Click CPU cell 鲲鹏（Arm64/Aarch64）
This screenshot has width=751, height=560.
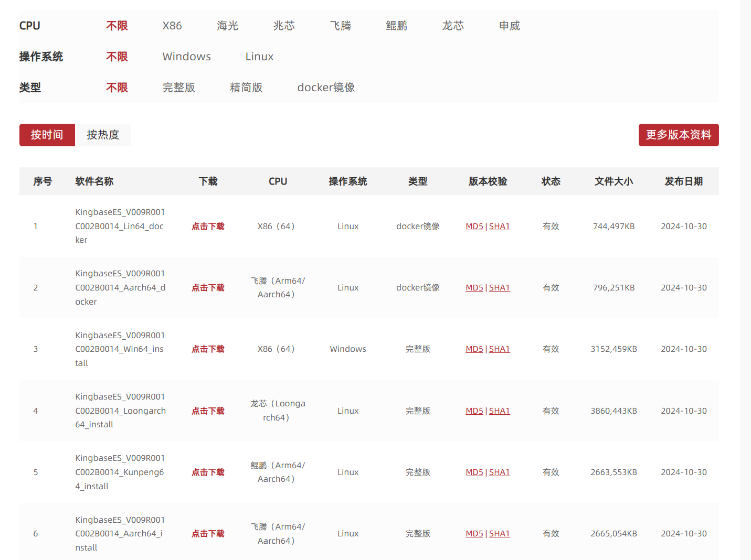(x=278, y=472)
